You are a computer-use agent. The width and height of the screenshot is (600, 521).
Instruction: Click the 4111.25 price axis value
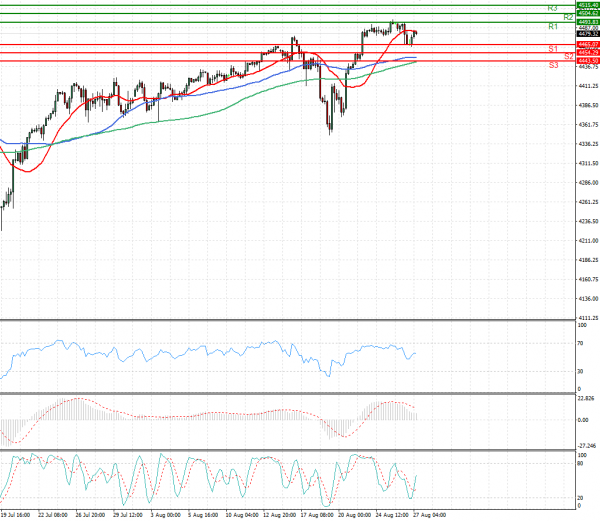588,318
